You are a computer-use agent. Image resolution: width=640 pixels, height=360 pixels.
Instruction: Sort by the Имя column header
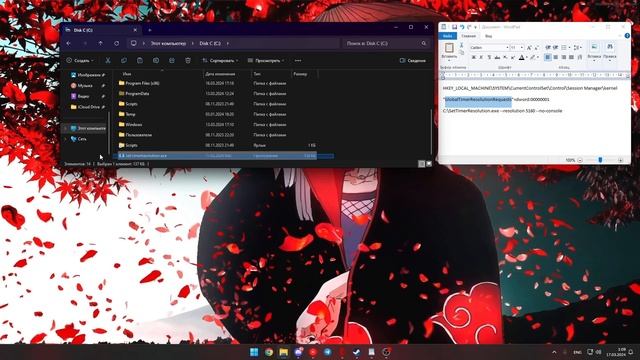127,74
